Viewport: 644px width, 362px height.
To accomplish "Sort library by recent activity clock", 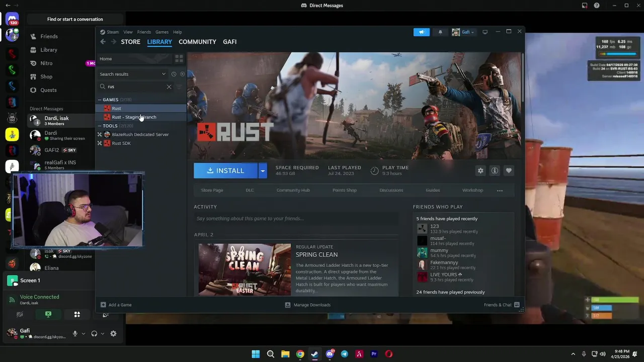I will click(x=174, y=74).
